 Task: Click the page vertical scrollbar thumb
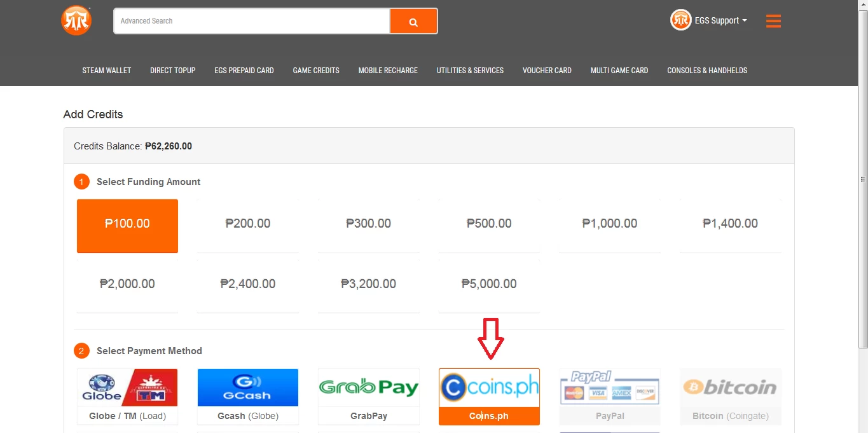pyautogui.click(x=863, y=179)
